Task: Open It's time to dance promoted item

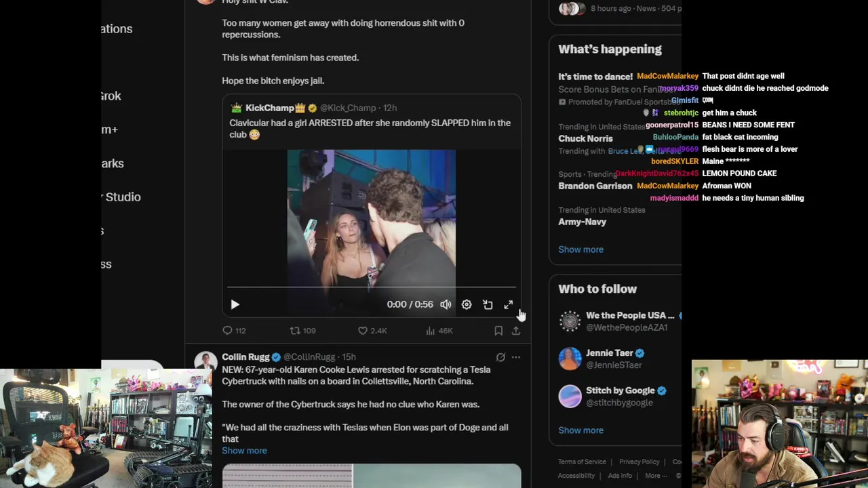Action: [x=595, y=77]
